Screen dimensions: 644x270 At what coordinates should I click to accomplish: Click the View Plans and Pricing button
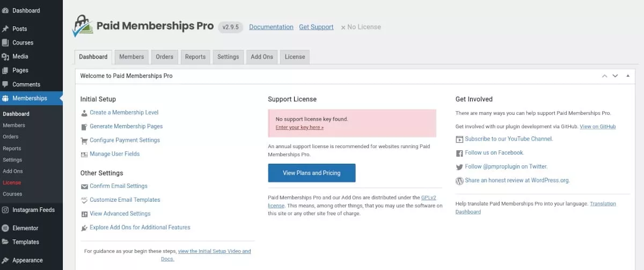(312, 173)
